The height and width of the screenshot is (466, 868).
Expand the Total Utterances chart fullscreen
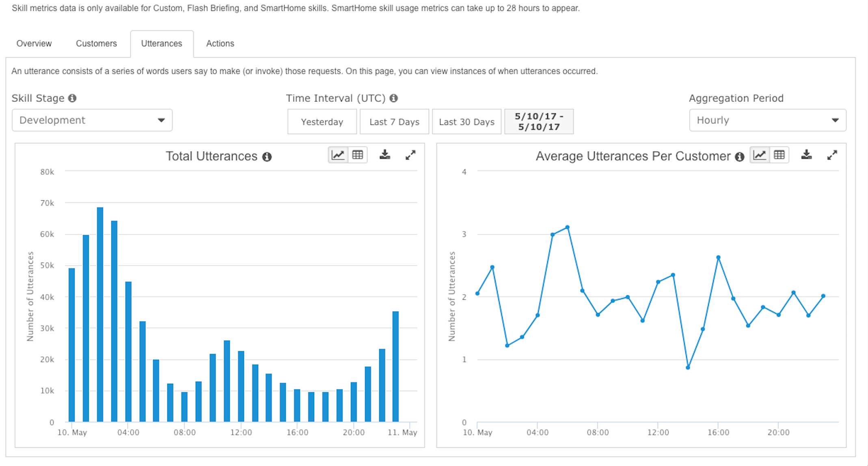[410, 155]
